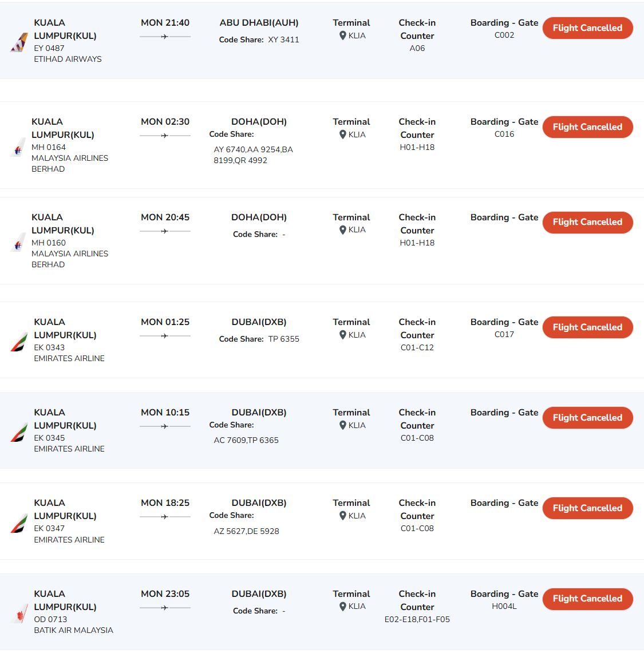Click Malaysia Airlines logo for flight MH 0164

pos(18,147)
